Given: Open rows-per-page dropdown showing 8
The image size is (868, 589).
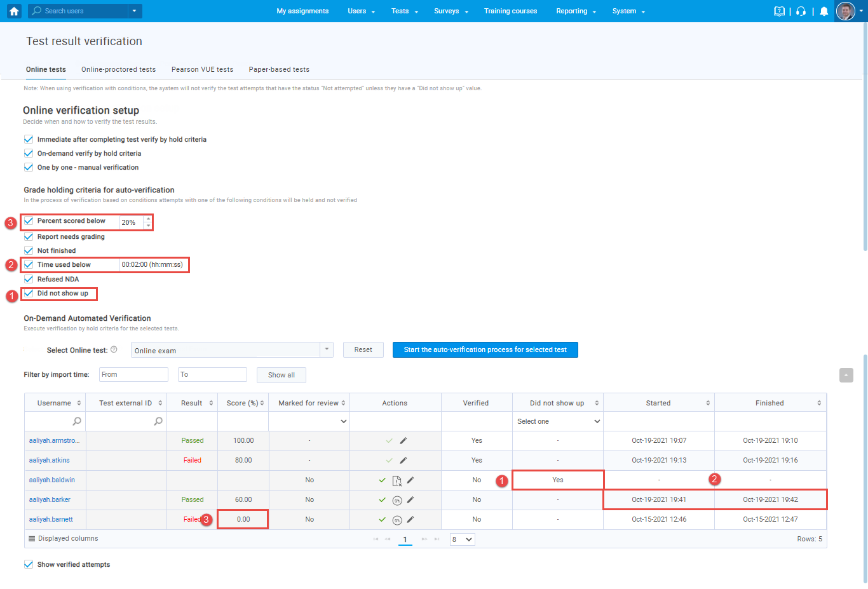Looking at the screenshot, I should (462, 539).
